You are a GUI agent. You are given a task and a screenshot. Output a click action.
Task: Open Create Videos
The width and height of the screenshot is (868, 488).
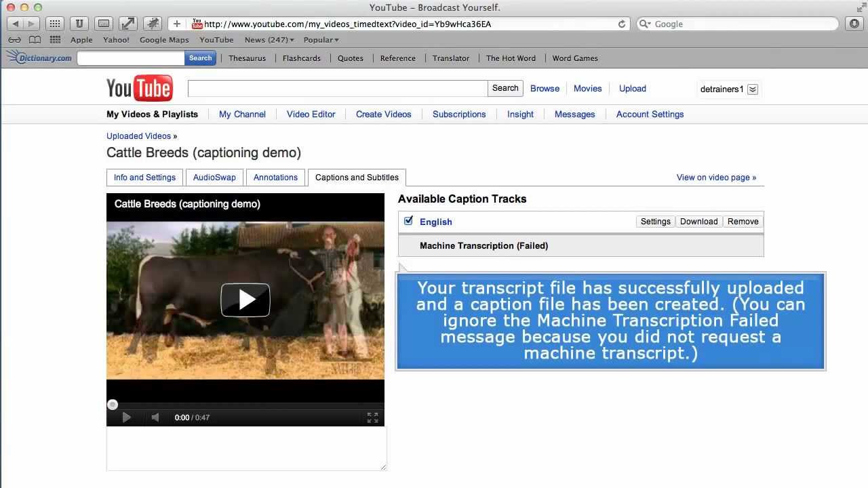click(x=384, y=114)
